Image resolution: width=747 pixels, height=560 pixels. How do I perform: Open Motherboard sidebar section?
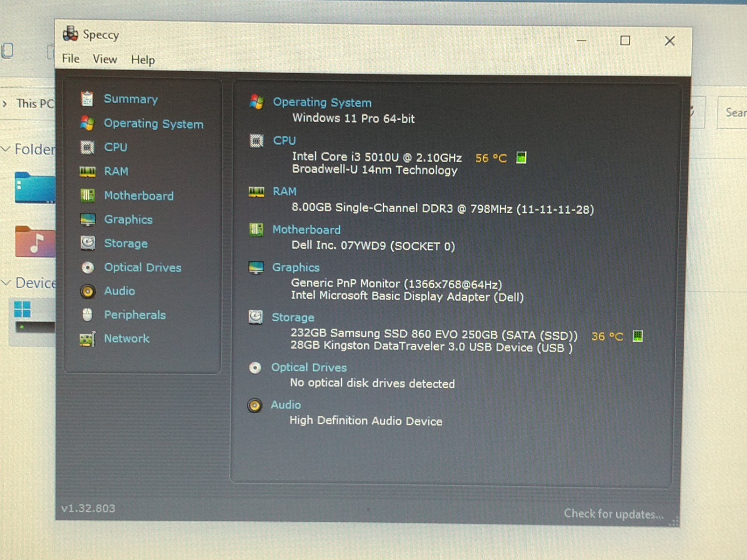[x=139, y=196]
